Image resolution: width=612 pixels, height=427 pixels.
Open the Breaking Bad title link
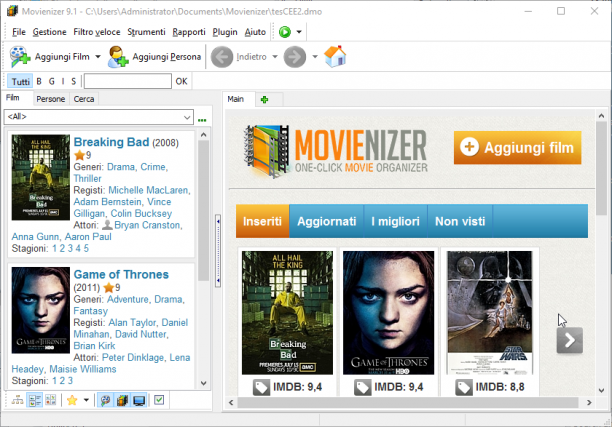tap(111, 142)
